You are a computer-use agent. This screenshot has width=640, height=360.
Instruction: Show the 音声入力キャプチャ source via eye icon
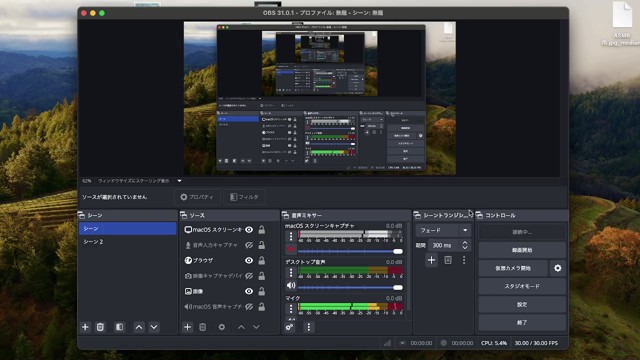(x=249, y=245)
